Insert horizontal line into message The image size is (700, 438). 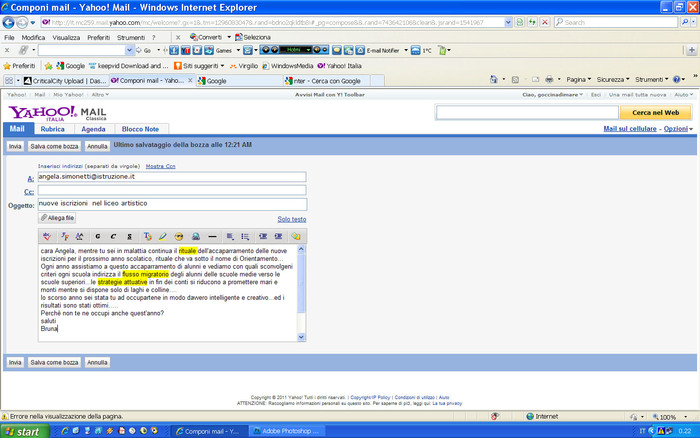pyautogui.click(x=212, y=236)
